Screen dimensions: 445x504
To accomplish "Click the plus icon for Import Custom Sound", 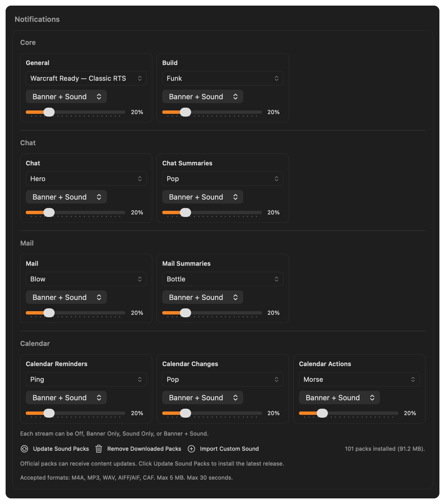I will [x=191, y=449].
